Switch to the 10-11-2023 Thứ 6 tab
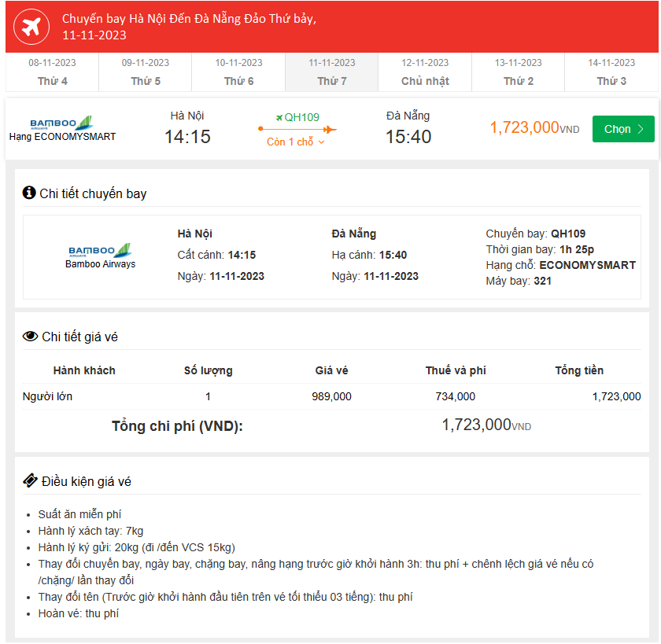The height and width of the screenshot is (644, 661). tap(238, 72)
